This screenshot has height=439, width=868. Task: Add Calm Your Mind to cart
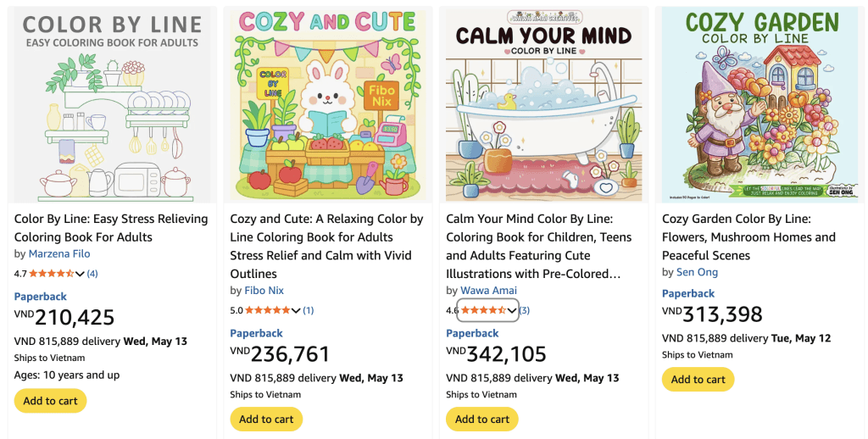(482, 419)
